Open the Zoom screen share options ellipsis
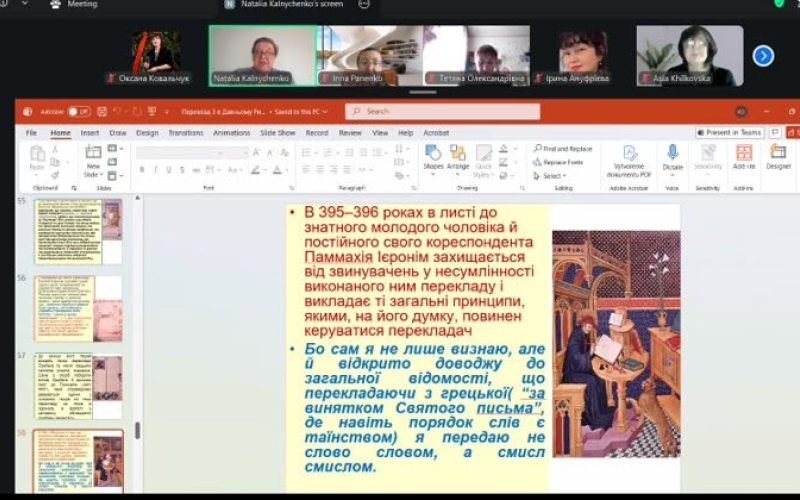Viewport: 800px width, 500px height. 364,4
